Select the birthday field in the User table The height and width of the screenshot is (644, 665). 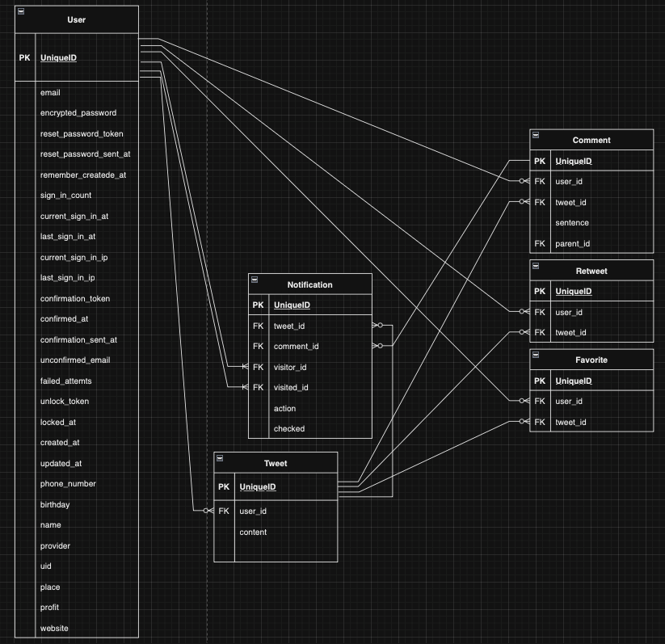(x=54, y=504)
